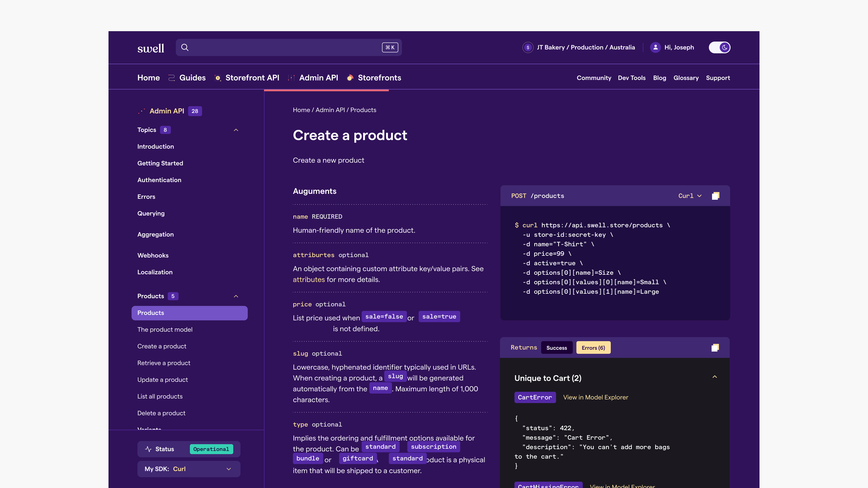The width and height of the screenshot is (868, 488).
Task: Toggle the dark mode switch
Action: [719, 47]
